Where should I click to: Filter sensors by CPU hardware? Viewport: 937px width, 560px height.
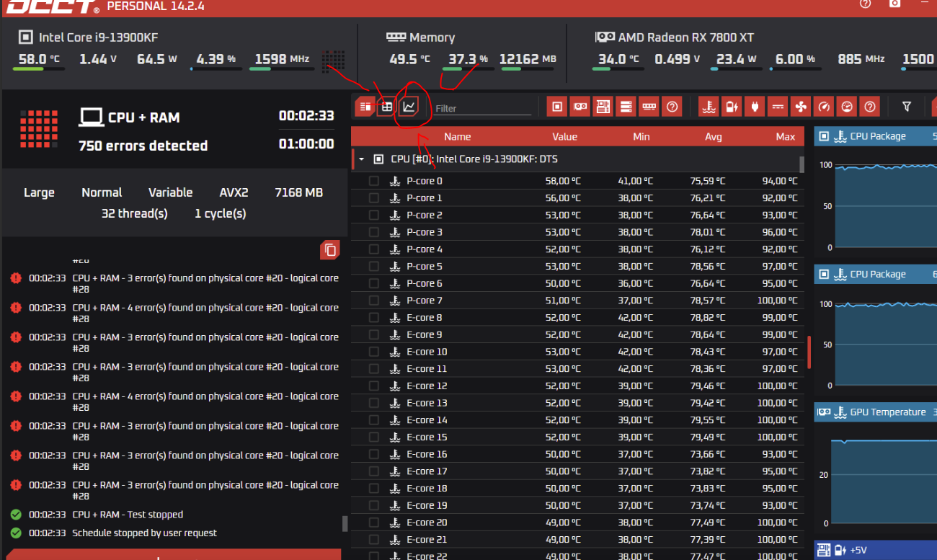tap(557, 107)
